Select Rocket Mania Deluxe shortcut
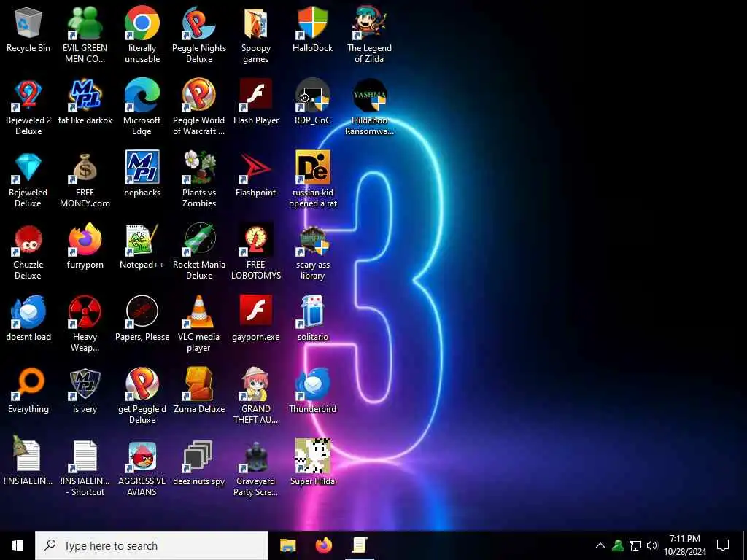Screen dimensions: 747x560 pos(198,239)
